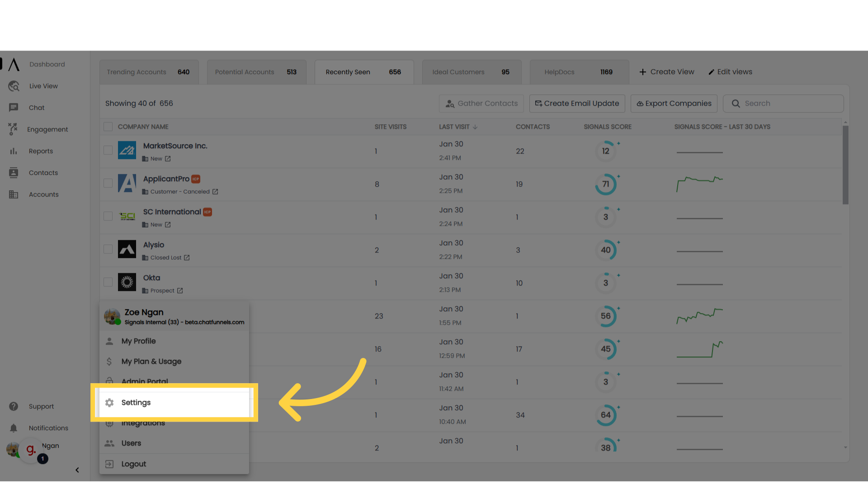This screenshot has height=488, width=868.
Task: Select the Accounts icon in the sidebar
Action: click(x=14, y=194)
